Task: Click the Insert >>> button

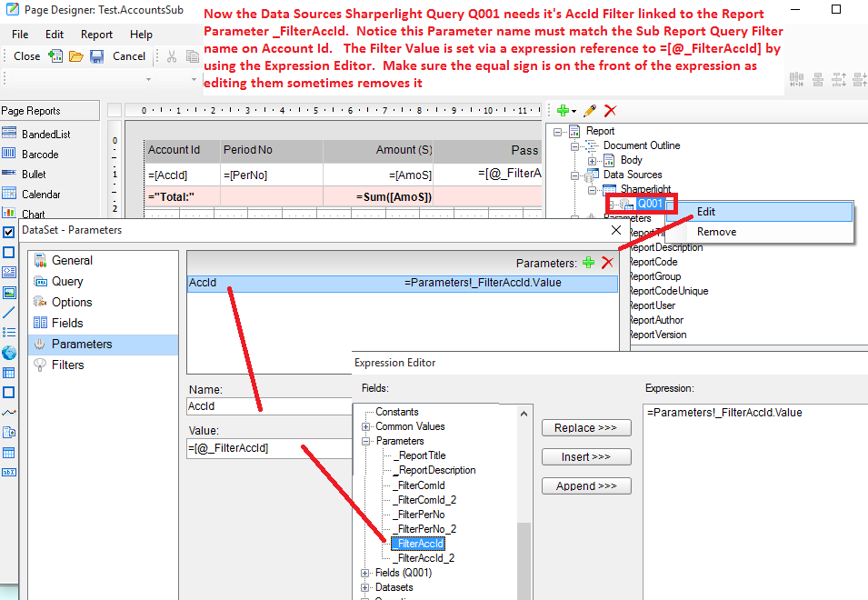Action: 585,456
